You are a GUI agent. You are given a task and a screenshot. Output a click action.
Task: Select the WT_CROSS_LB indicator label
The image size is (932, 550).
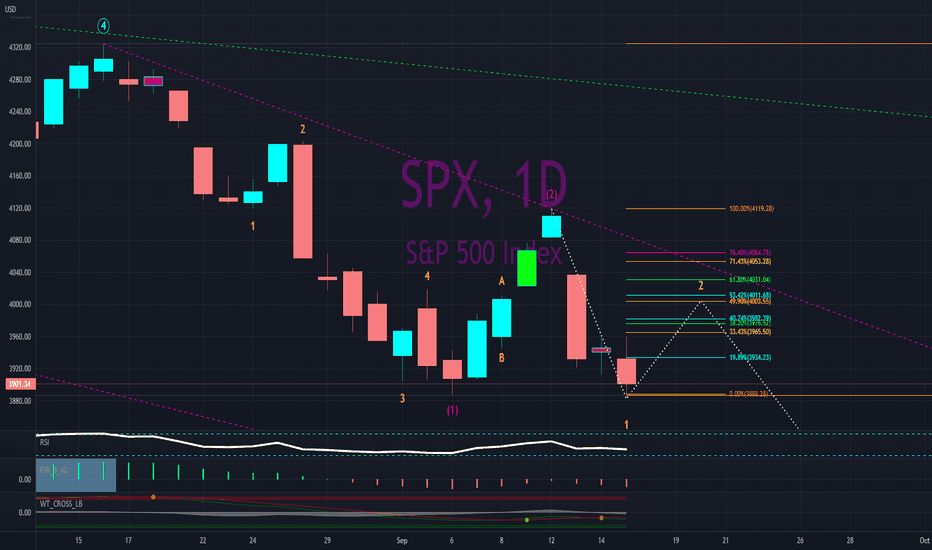point(61,504)
